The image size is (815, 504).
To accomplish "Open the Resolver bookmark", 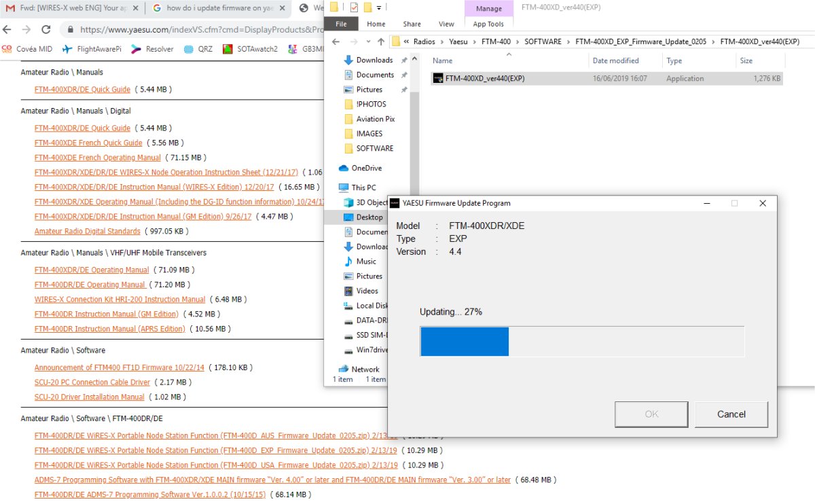I will [x=152, y=49].
